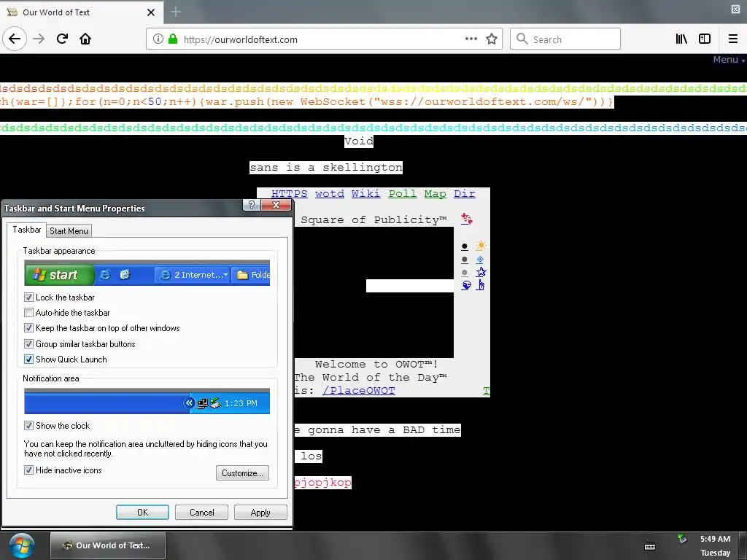Click the start button in taskbar preview
Viewport: 747px width, 560px height.
pyautogui.click(x=59, y=275)
